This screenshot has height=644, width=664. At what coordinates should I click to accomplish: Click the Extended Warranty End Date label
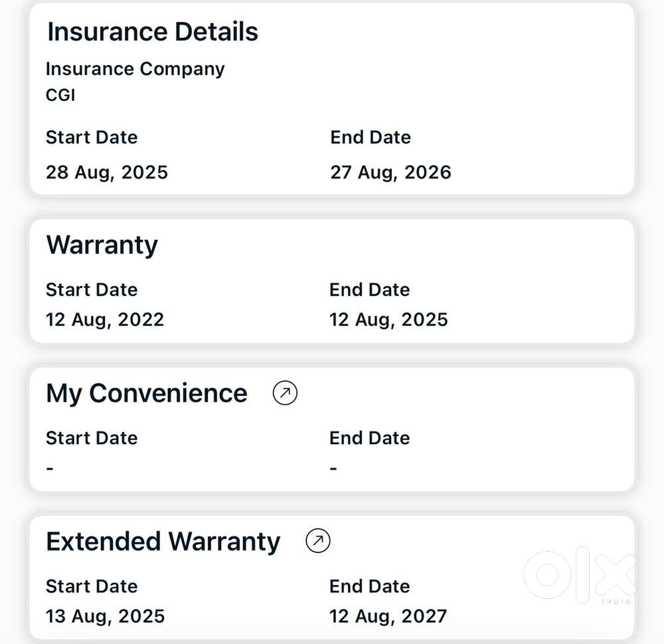click(370, 586)
